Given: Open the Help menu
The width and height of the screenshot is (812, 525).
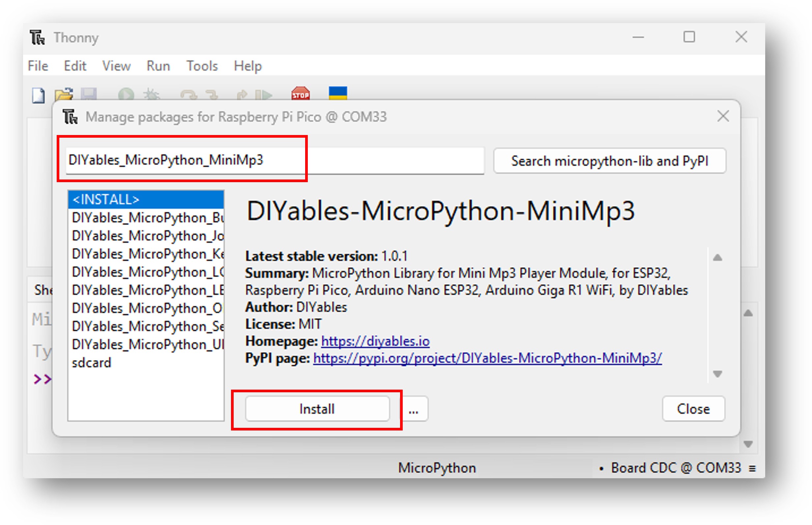Looking at the screenshot, I should point(247,66).
